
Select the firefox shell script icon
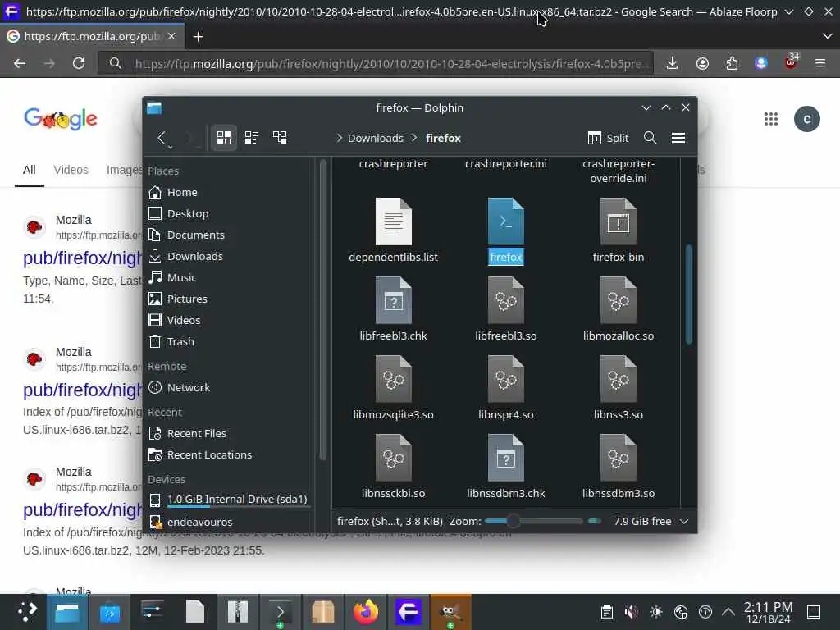pos(505,221)
